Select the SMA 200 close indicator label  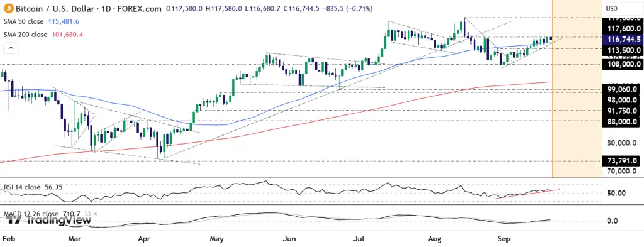point(25,35)
